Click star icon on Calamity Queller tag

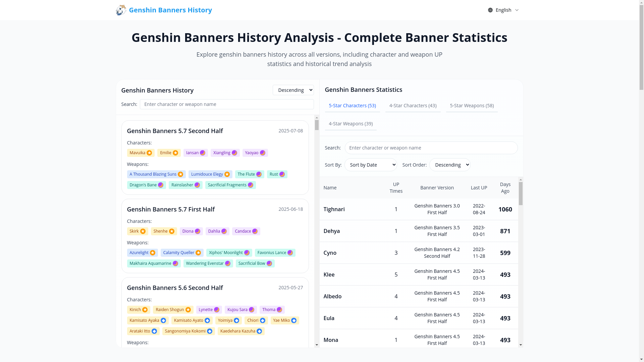click(198, 253)
